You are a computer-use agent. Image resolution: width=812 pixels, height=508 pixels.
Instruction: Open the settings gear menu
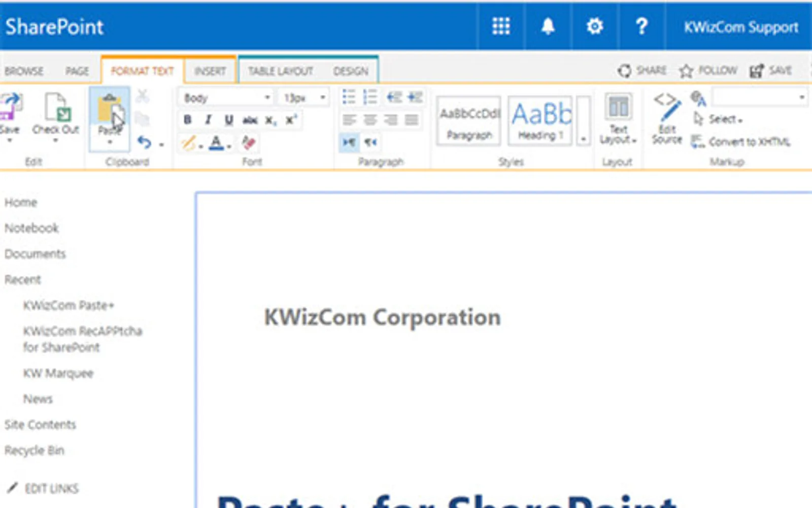pyautogui.click(x=595, y=26)
